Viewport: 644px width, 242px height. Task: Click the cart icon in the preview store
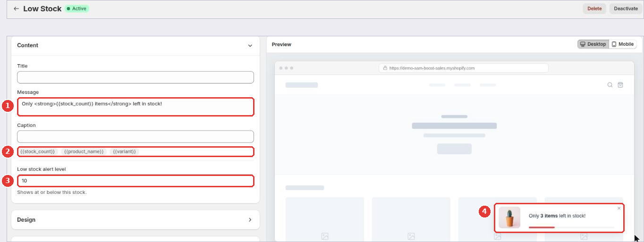(x=620, y=85)
